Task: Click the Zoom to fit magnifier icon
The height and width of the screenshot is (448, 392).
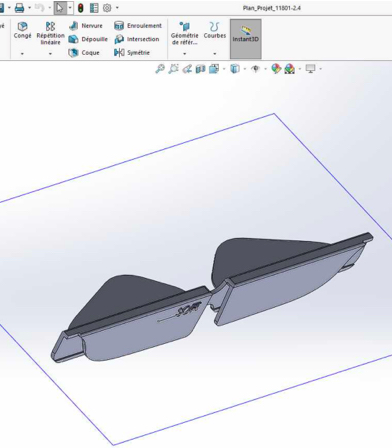Action: pos(160,69)
